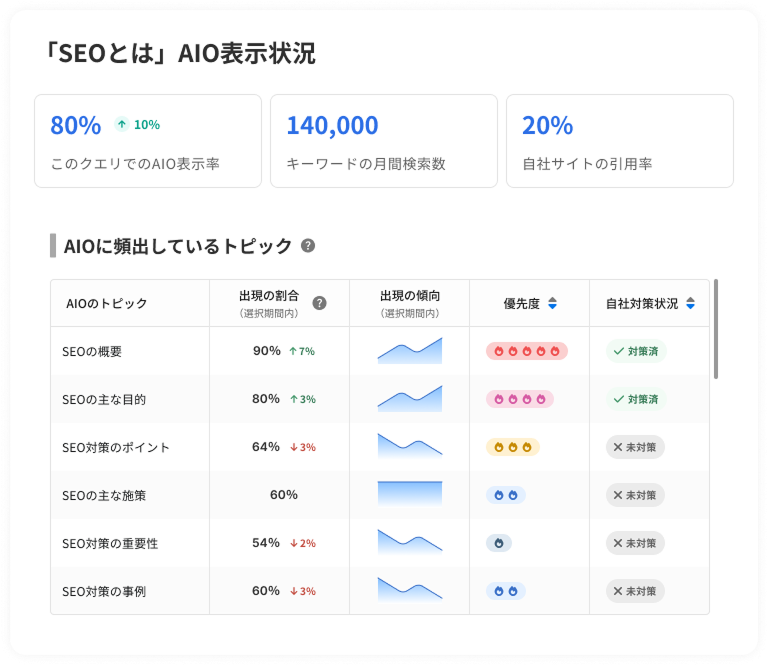Click 対策済 status badge for SEOの概要

(x=635, y=351)
